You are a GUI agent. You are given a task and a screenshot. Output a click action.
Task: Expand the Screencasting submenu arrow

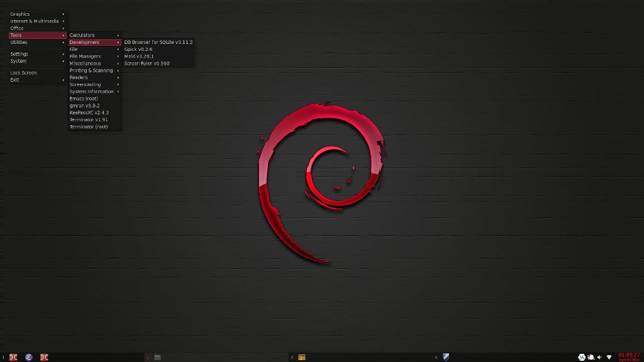click(118, 85)
